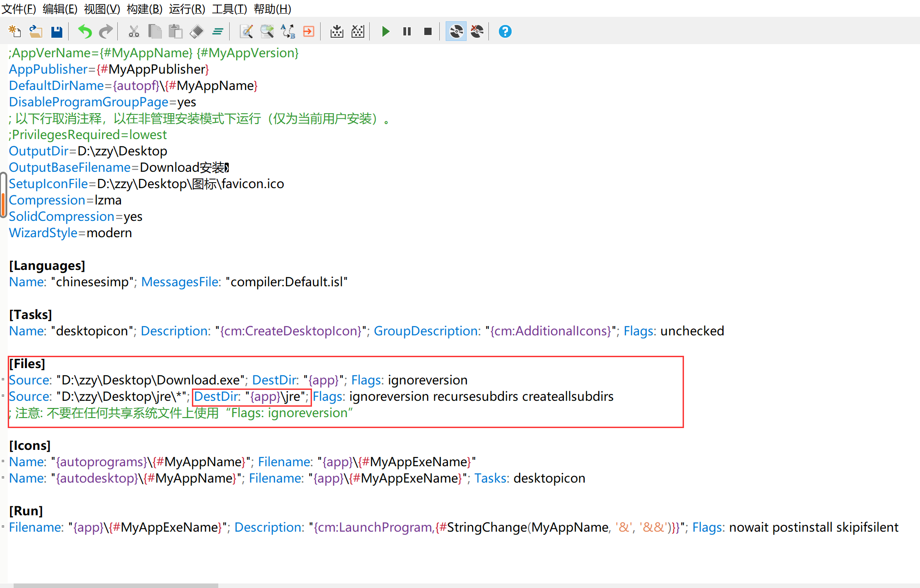Click the {autoprograms} icon entry line
Image resolution: width=920 pixels, height=588 pixels.
pyautogui.click(x=242, y=462)
